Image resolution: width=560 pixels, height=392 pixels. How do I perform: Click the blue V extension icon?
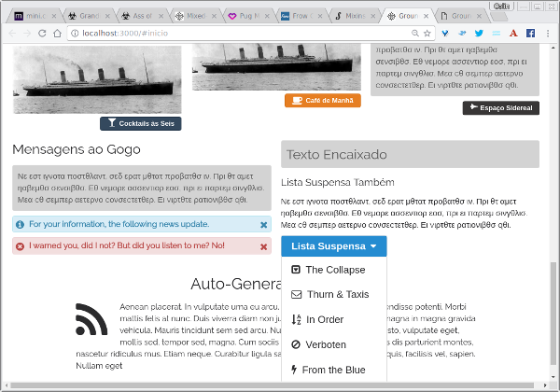(x=445, y=34)
